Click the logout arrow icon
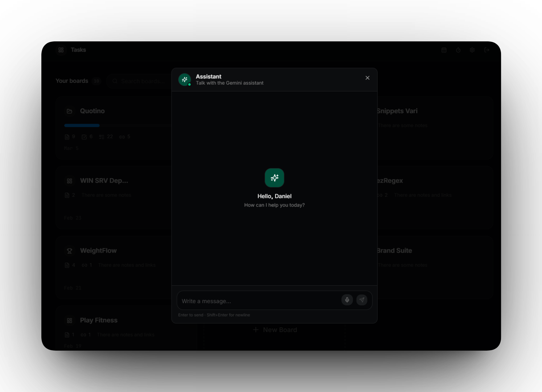 (x=487, y=50)
